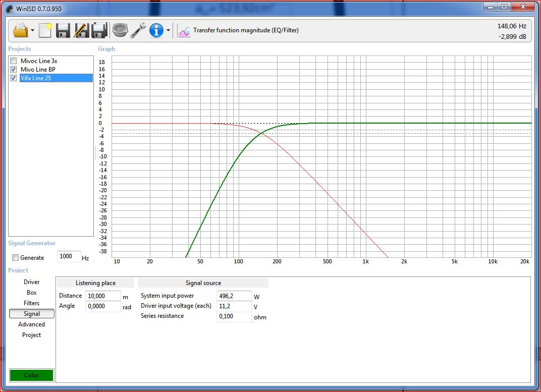Viewport: 541px width, 392px height.
Task: Open project folder icon in toolbar
Action: (20, 30)
